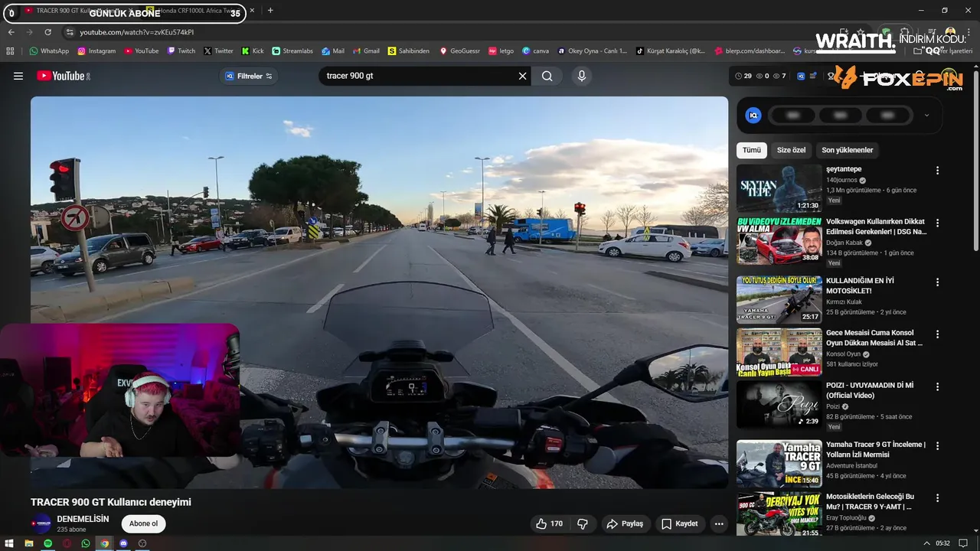
Task: Open options menu for Volkswagen video
Action: (x=937, y=223)
